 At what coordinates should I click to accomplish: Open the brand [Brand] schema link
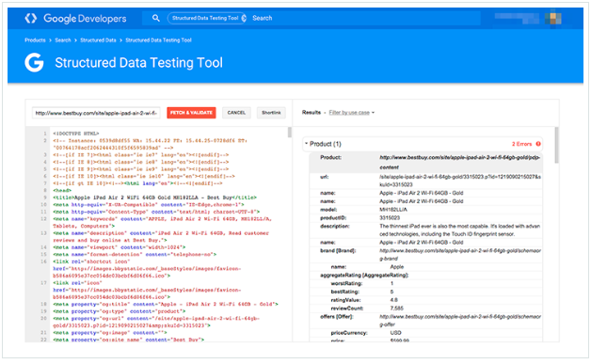[460, 254]
